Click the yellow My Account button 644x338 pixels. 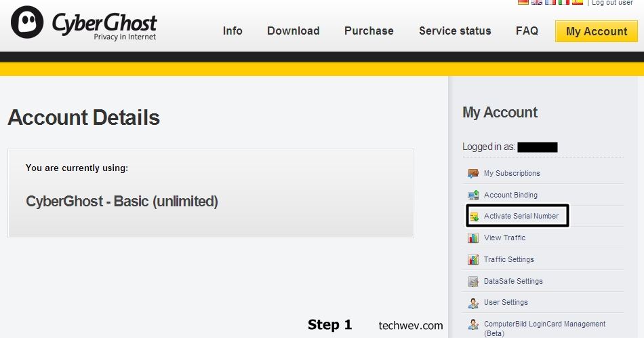597,31
